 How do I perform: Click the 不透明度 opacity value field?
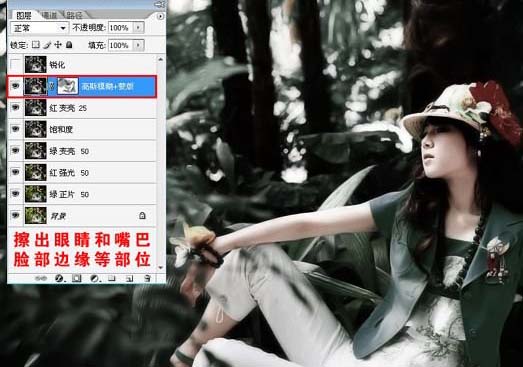pos(121,28)
